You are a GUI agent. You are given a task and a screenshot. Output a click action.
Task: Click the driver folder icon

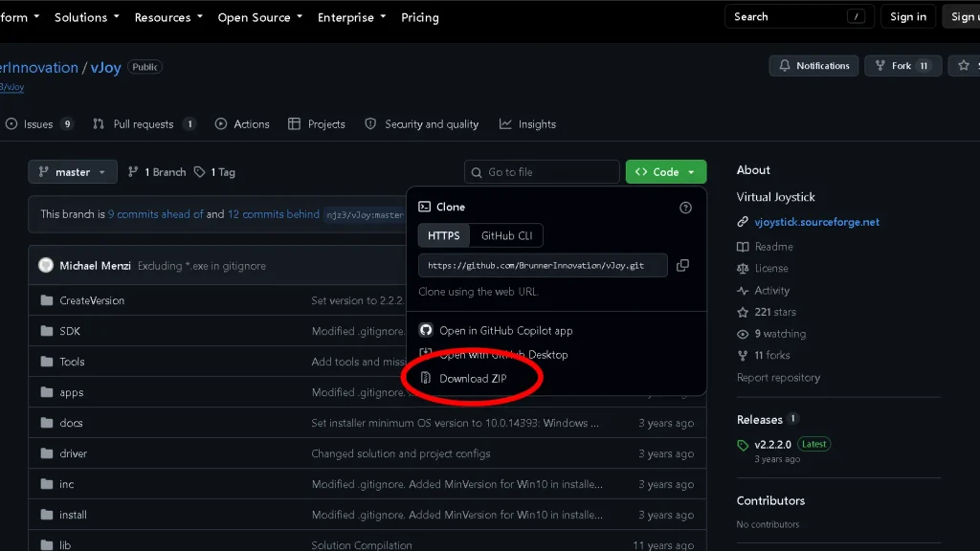pos(47,453)
